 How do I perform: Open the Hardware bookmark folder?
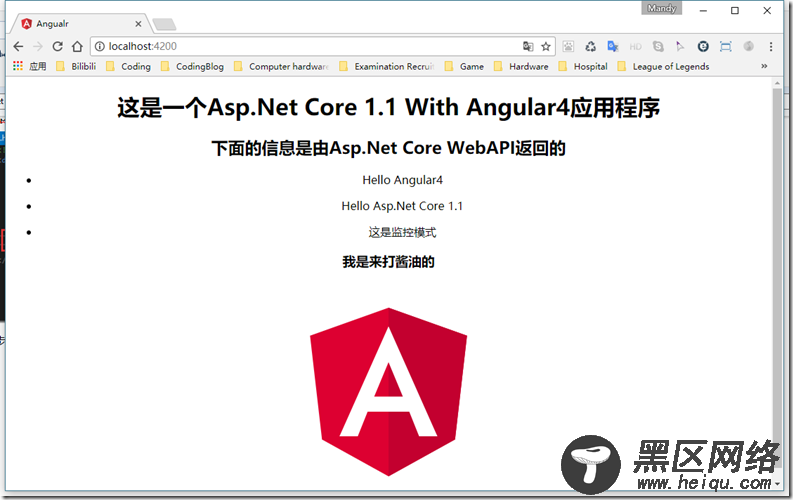coord(521,66)
